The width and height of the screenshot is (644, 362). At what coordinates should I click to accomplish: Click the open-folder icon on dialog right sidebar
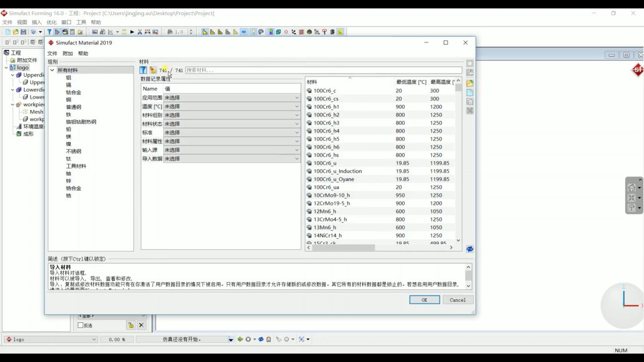click(470, 83)
